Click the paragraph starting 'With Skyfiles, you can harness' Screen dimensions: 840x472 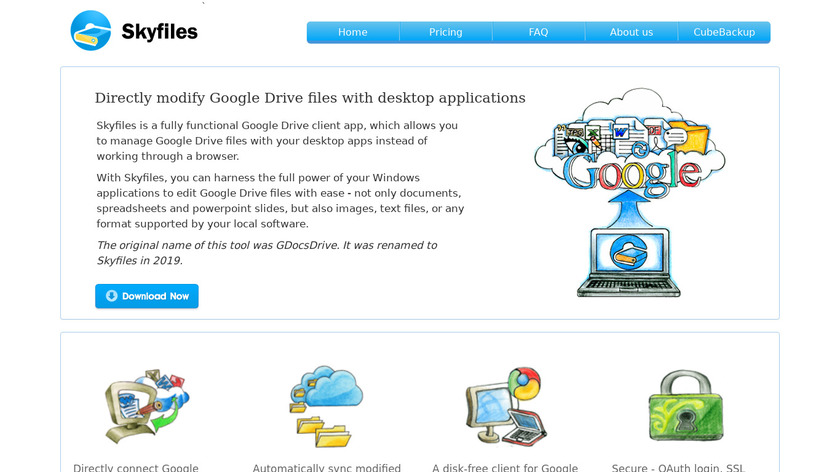(280, 201)
